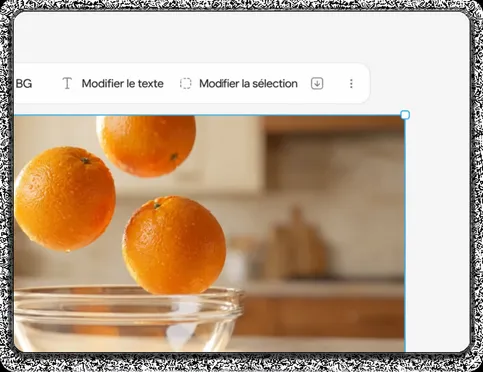Click the top-right corner resize handle

tap(405, 115)
